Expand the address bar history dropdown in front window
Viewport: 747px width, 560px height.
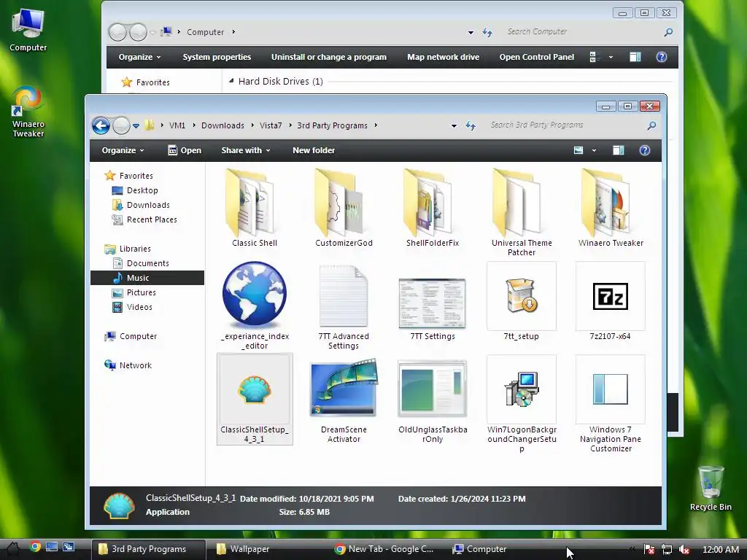pos(454,126)
